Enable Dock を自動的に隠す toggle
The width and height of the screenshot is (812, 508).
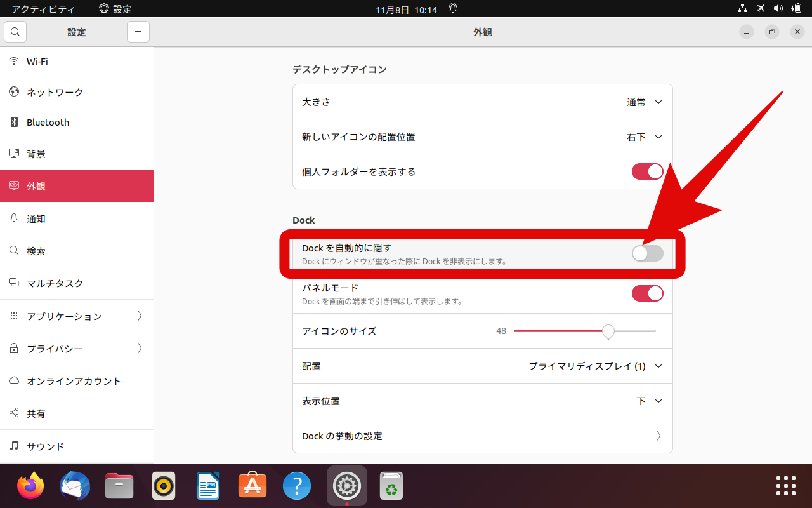pos(647,253)
